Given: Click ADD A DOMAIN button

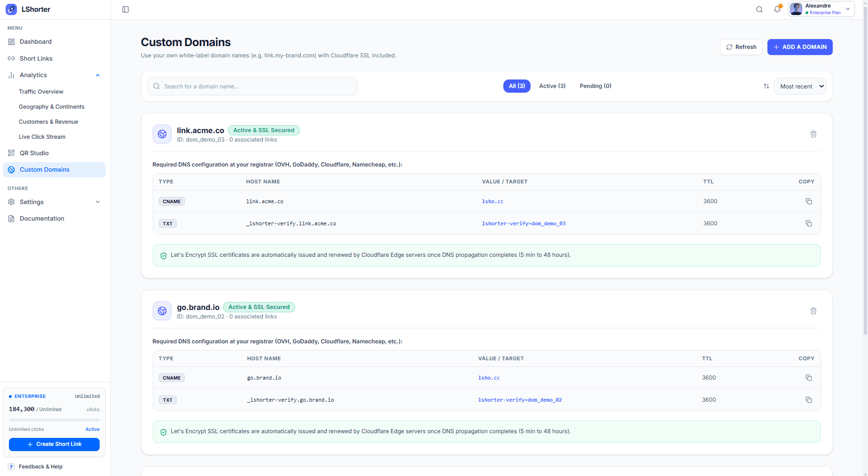Looking at the screenshot, I should [800, 47].
